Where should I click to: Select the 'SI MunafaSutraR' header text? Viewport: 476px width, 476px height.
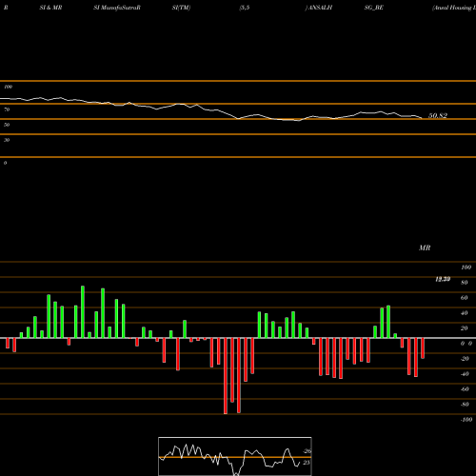[117, 8]
